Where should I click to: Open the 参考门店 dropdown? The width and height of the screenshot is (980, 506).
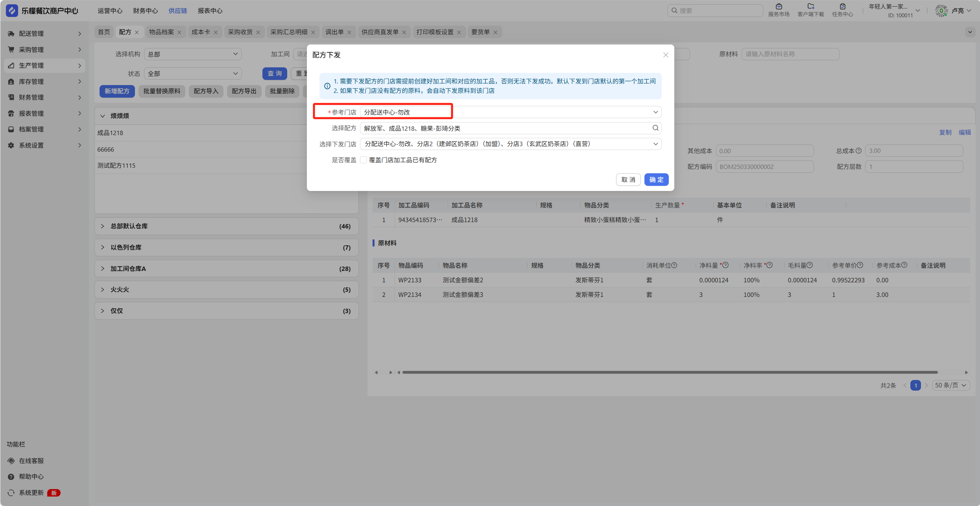[510, 112]
